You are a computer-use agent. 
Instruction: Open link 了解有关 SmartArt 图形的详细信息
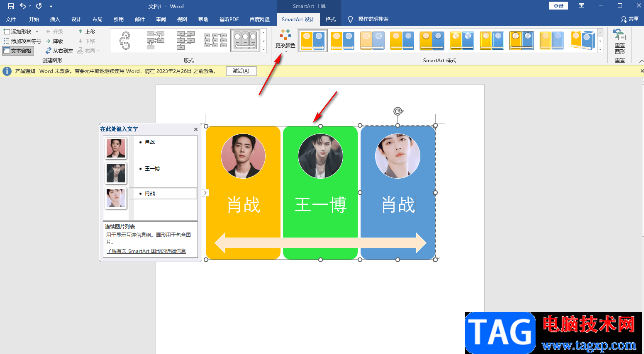146,251
